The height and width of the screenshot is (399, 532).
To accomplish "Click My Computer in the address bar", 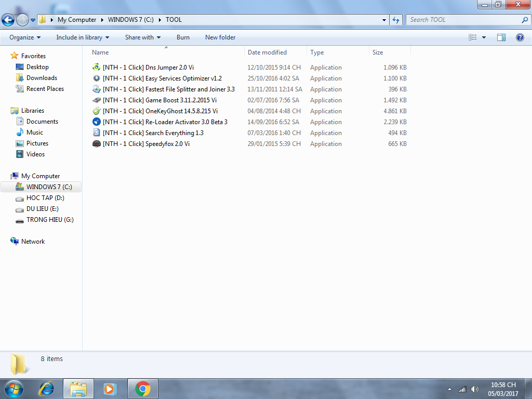I will click(x=77, y=20).
